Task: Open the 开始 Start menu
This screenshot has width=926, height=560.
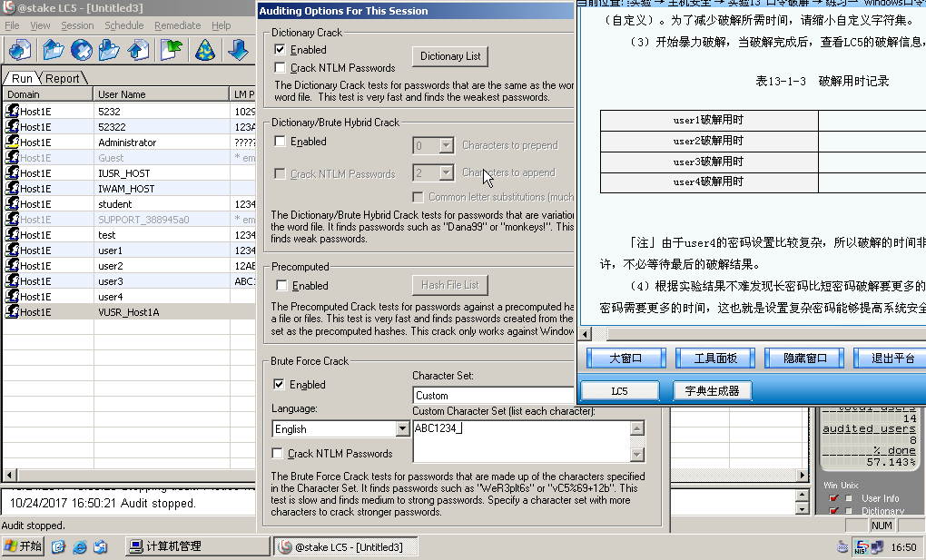Action: tap(23, 546)
